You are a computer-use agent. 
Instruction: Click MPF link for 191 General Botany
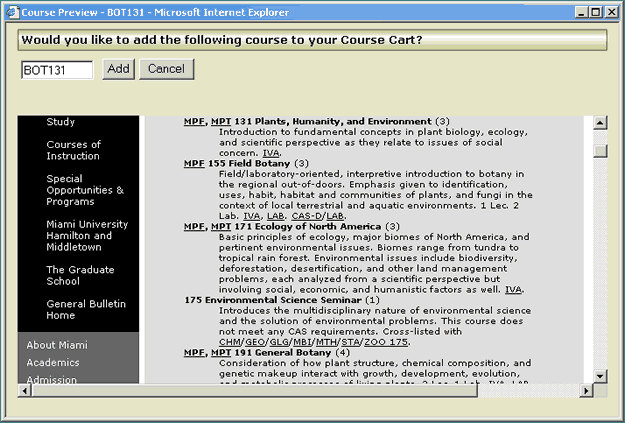(x=194, y=352)
